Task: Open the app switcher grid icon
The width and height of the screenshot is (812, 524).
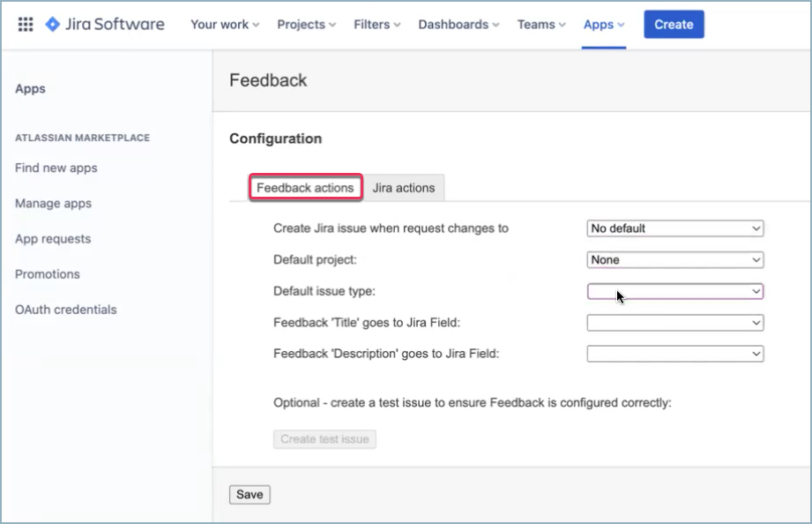Action: tap(26, 25)
